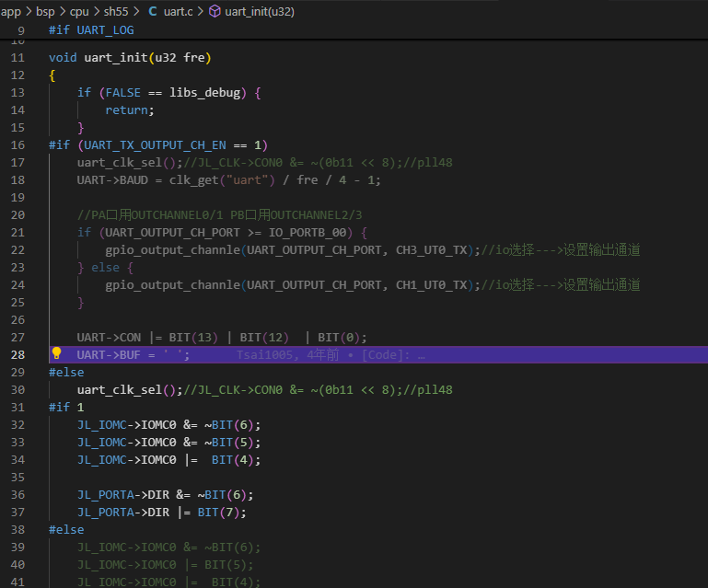Screen dimensions: 708x588
Task: Click 'UART->BUF' on the highlighted line 28
Action: click(109, 354)
